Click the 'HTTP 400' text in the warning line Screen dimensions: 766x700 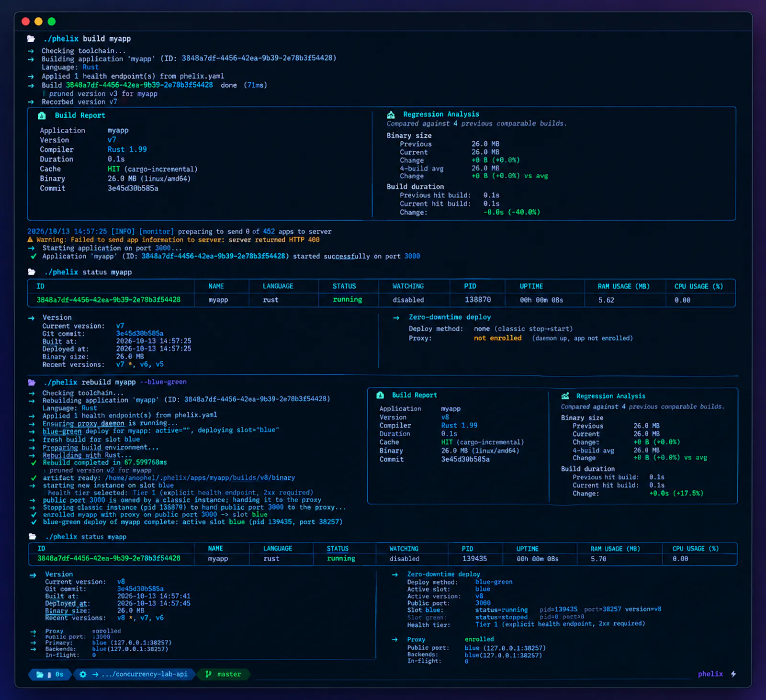[x=304, y=239]
